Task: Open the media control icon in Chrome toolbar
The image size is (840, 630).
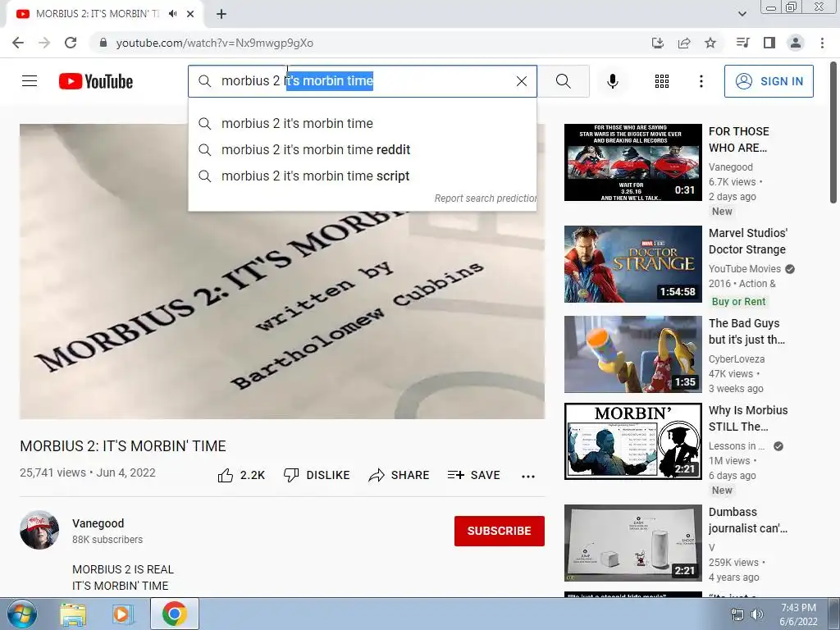Action: pyautogui.click(x=742, y=43)
